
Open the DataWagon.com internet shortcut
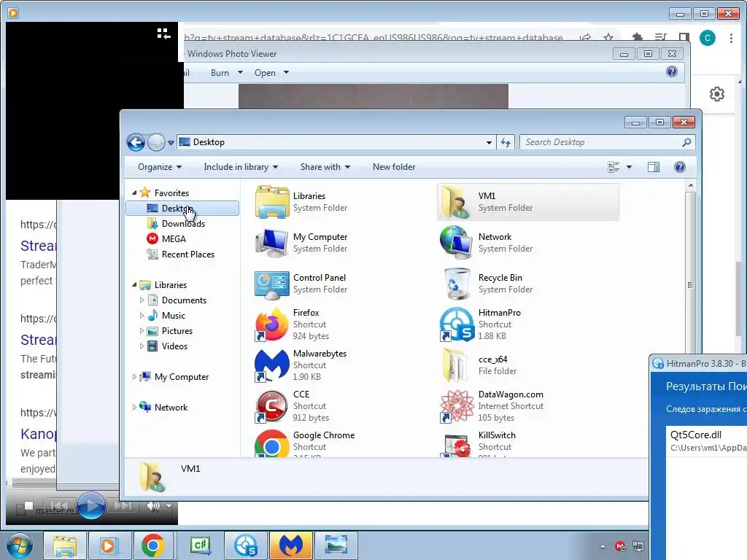pos(492,406)
